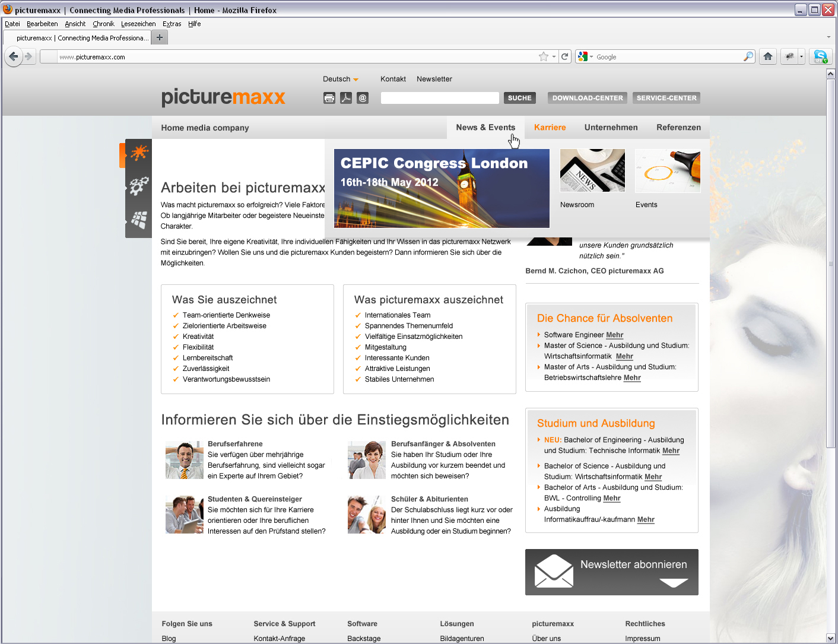Bookmark the page with the star icon
The height and width of the screenshot is (644, 838).
pyautogui.click(x=543, y=57)
